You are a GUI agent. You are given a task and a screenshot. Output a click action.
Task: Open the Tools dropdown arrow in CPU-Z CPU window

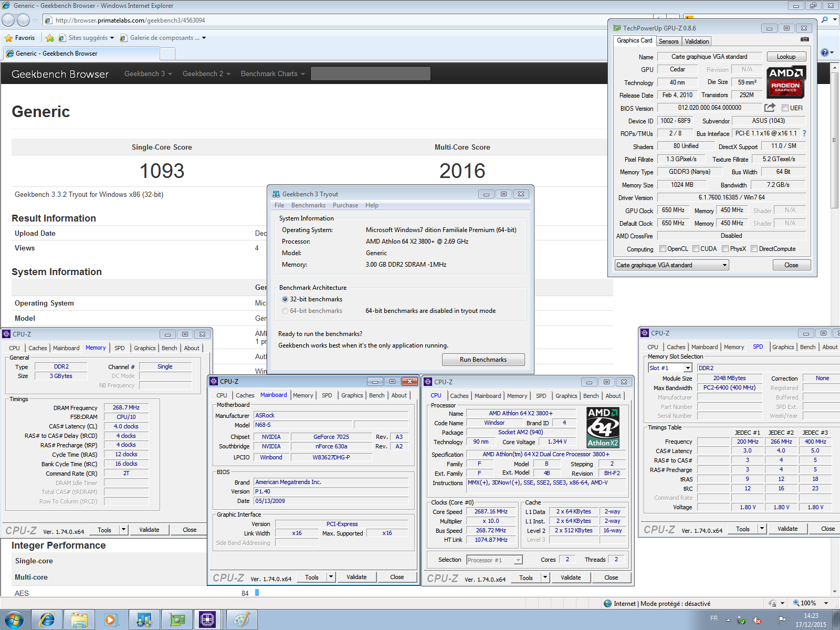tap(545, 577)
